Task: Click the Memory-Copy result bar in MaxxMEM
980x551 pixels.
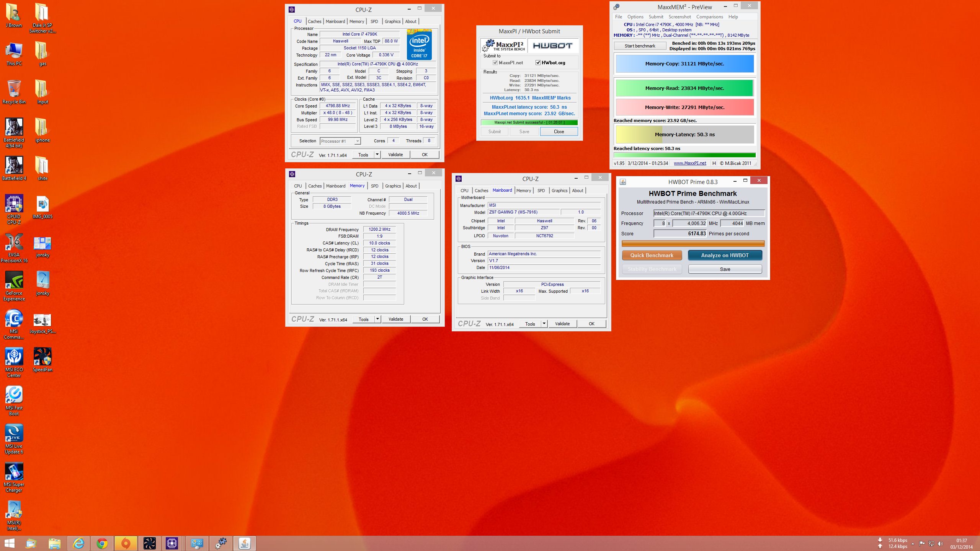Action: tap(684, 64)
